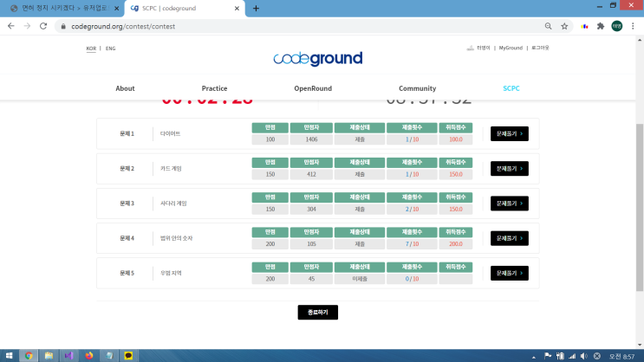
Task: Open the Extensions puzzle-piece icon
Action: point(601,26)
